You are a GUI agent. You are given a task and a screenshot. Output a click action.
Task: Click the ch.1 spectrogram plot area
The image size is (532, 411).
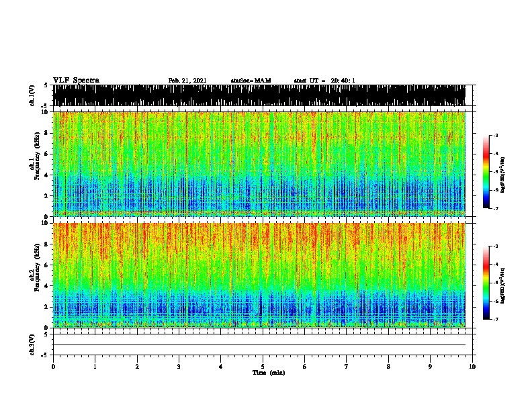259,164
